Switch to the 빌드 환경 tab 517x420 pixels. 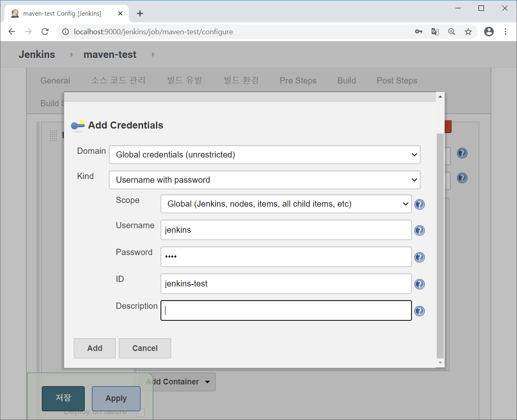[x=241, y=80]
